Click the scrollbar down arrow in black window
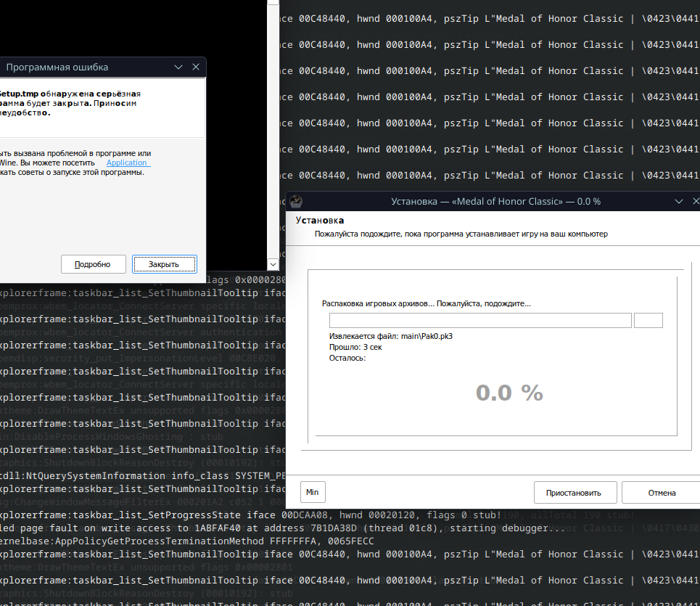 click(x=273, y=264)
